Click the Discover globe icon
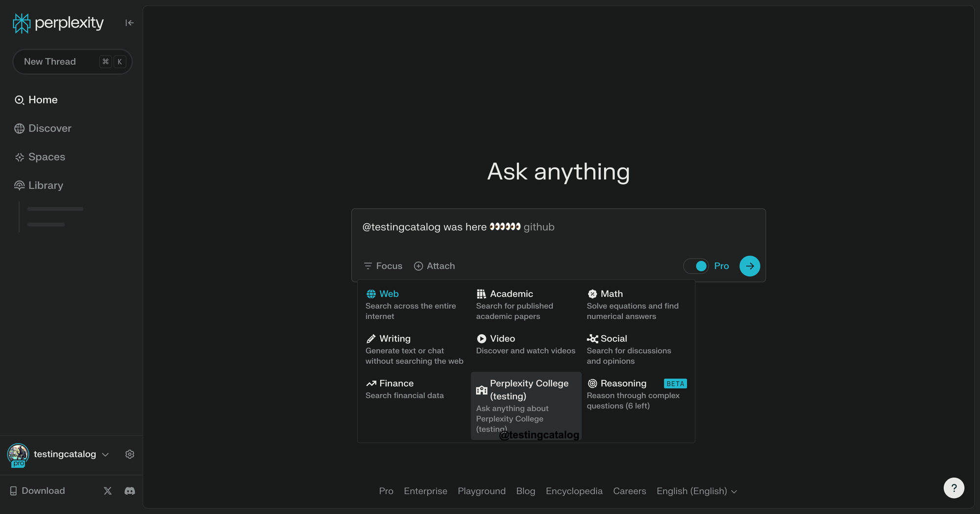The height and width of the screenshot is (514, 980). coord(20,128)
